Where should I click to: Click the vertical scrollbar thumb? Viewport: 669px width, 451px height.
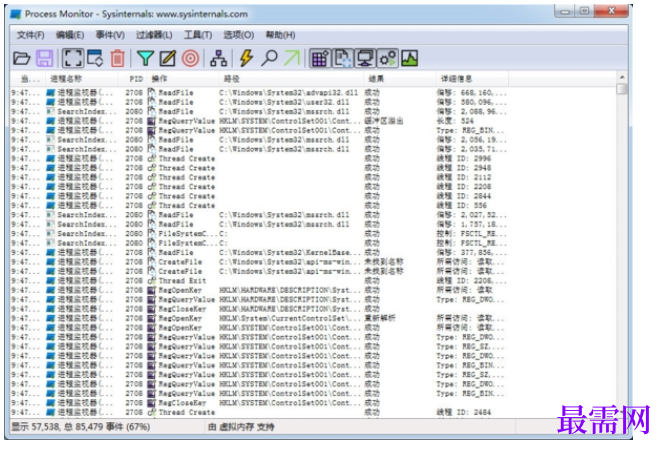622,89
